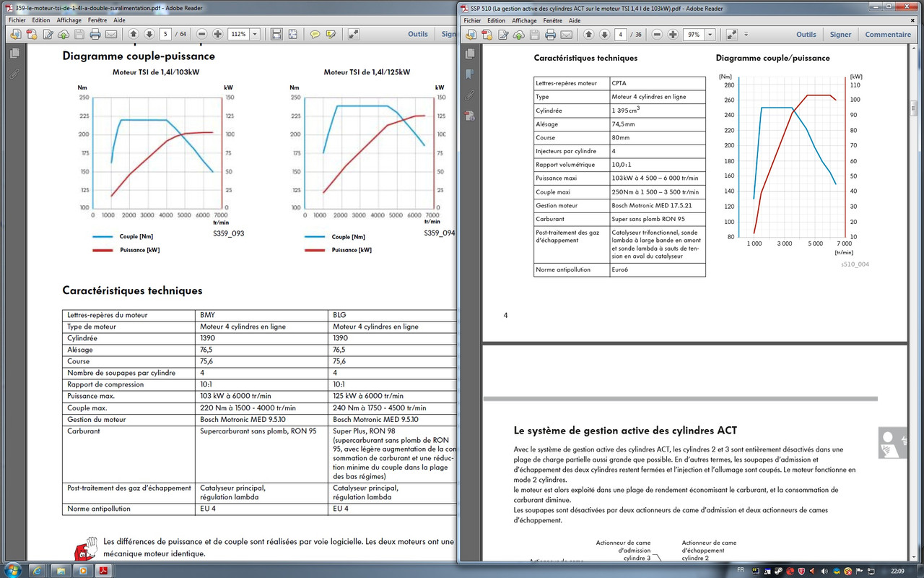Open the Commentaire pane
The image size is (924, 578).
pyautogui.click(x=888, y=34)
